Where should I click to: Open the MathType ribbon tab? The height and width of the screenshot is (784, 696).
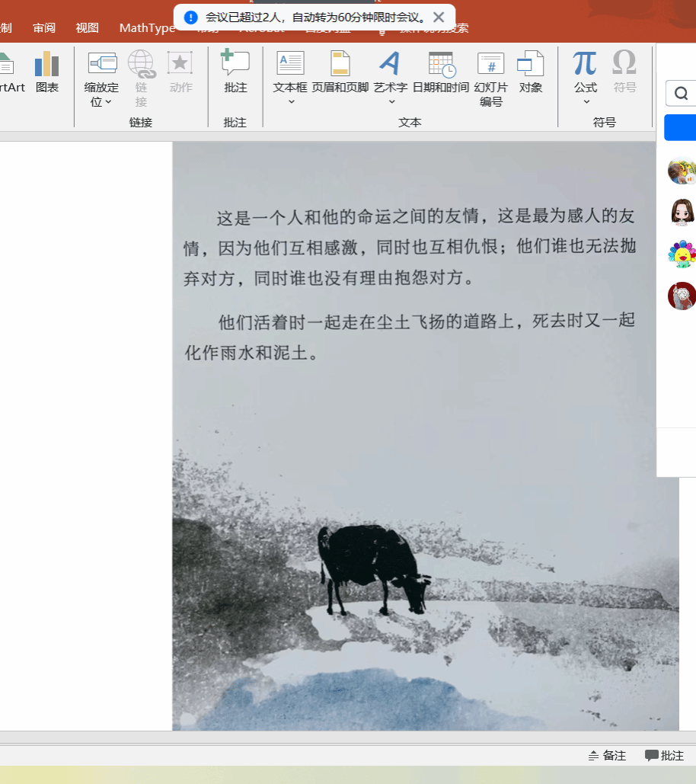point(146,28)
